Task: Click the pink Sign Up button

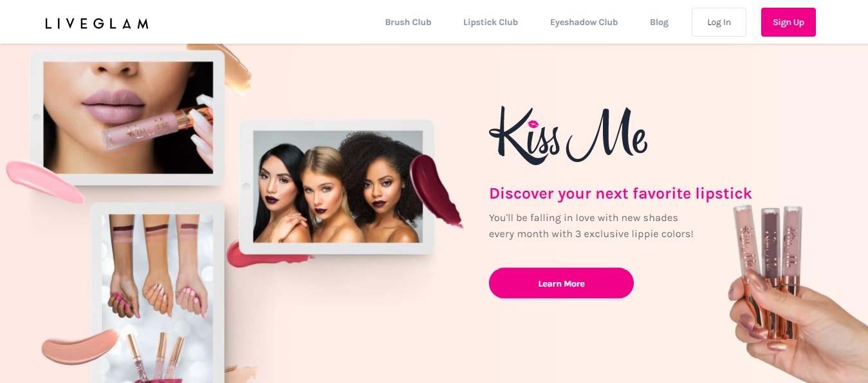Action: tap(788, 22)
